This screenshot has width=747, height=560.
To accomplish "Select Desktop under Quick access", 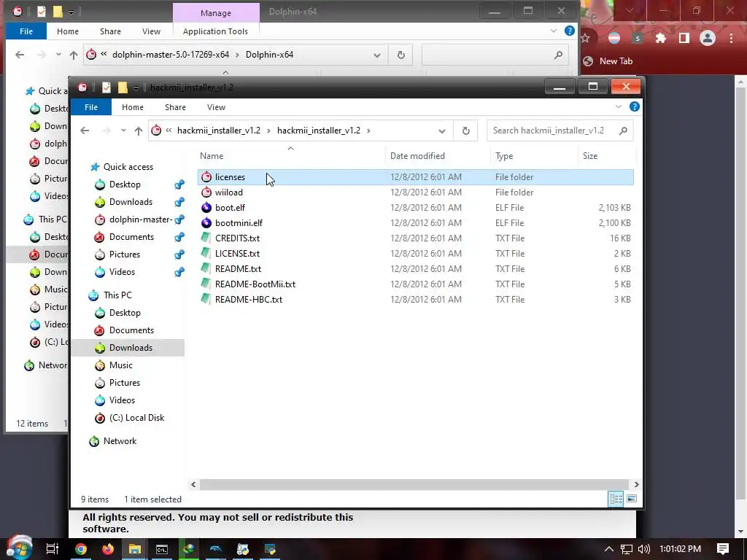I will point(125,184).
